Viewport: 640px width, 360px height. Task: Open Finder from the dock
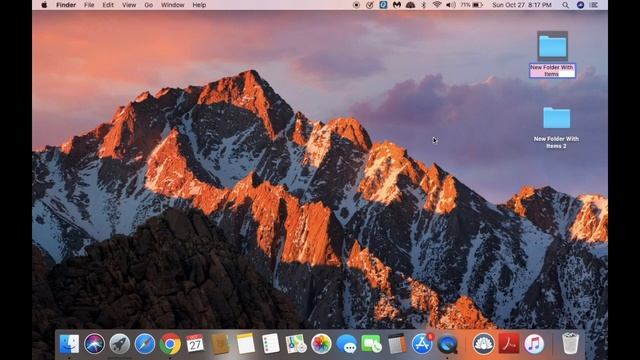click(69, 344)
